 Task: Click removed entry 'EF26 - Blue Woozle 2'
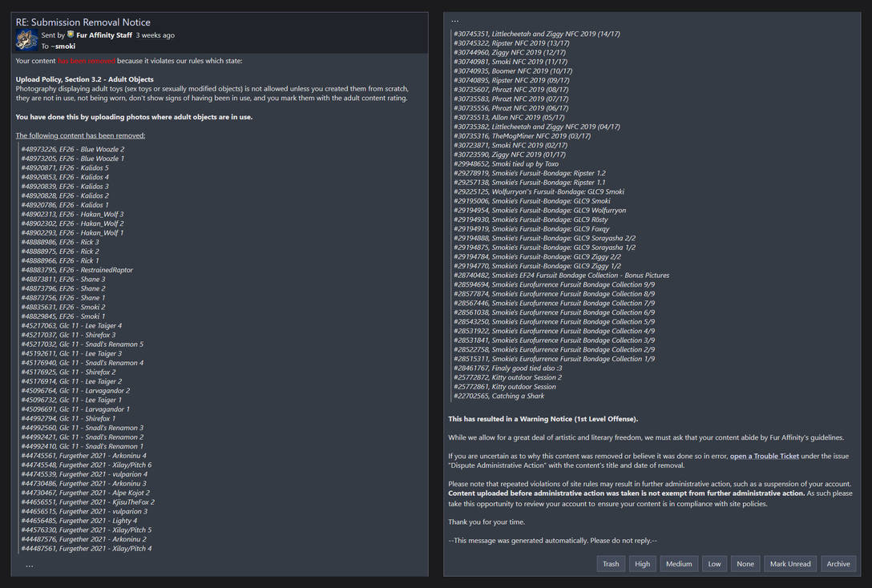(72, 149)
